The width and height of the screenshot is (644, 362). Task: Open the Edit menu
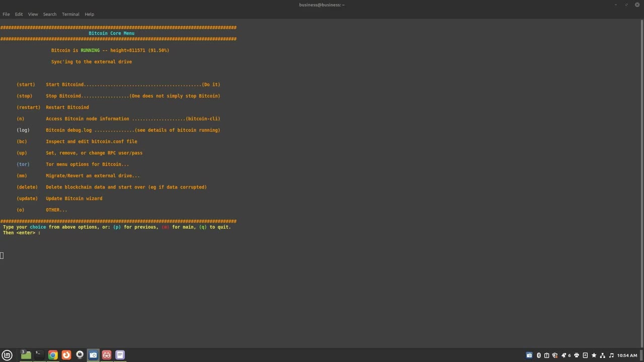click(19, 14)
